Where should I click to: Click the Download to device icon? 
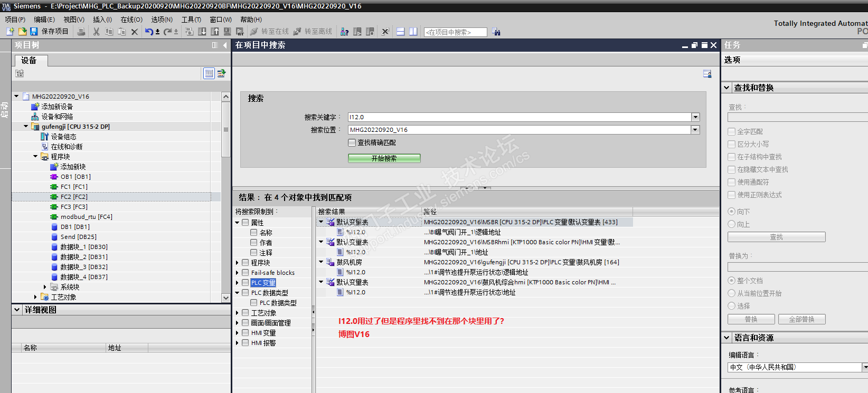click(202, 32)
